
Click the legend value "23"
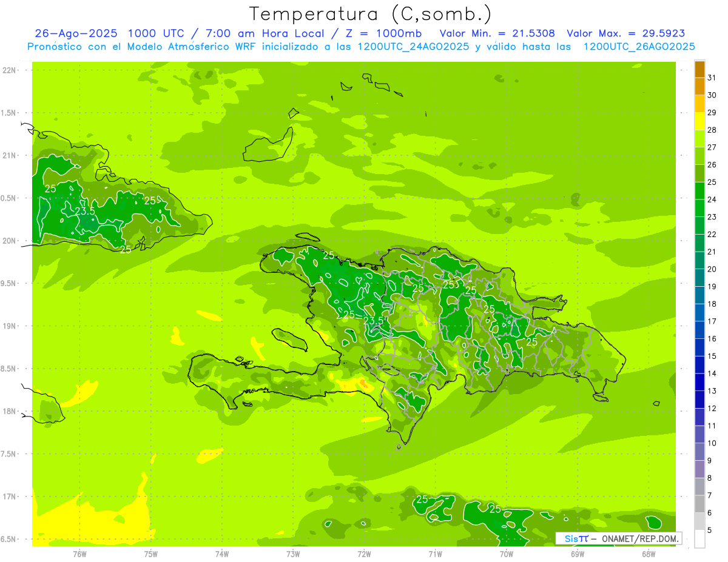pyautogui.click(x=712, y=217)
